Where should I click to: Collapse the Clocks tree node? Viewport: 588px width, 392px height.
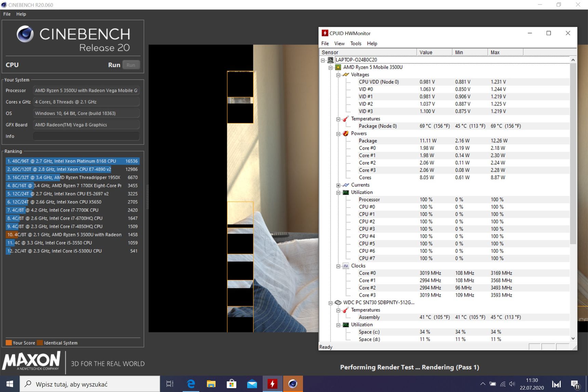[338, 266]
